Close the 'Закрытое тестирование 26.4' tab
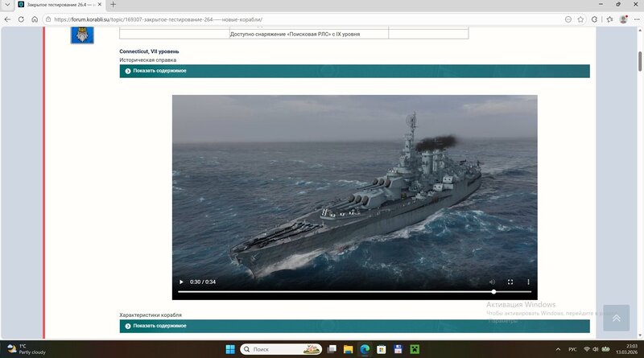Viewport: 644px width, 358px height. click(99, 5)
